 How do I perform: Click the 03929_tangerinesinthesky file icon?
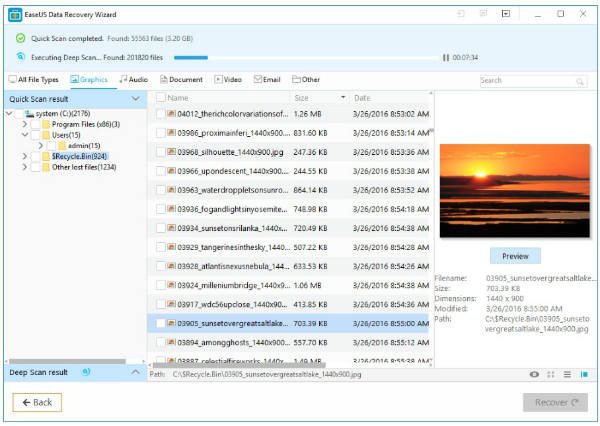(171, 247)
